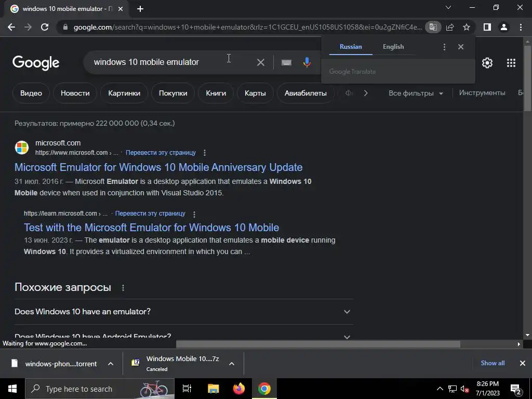The image size is (532, 399).
Task: Launch Firefox from the taskbar
Action: click(x=239, y=389)
